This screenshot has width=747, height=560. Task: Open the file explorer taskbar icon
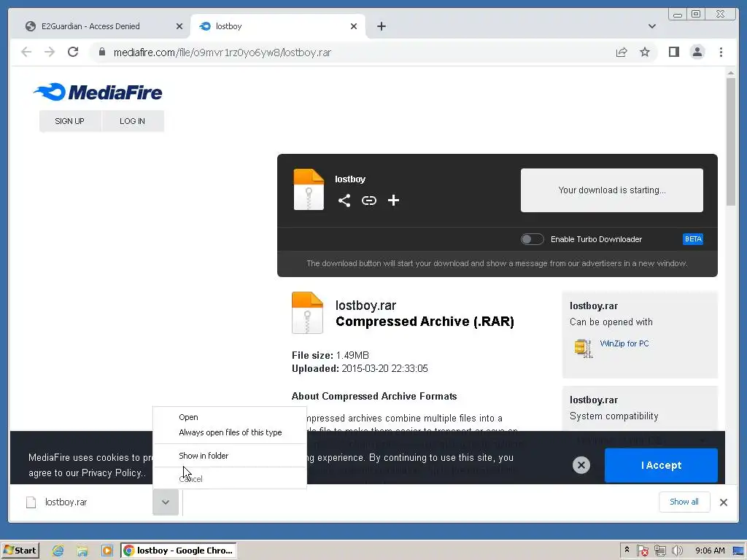coord(82,551)
